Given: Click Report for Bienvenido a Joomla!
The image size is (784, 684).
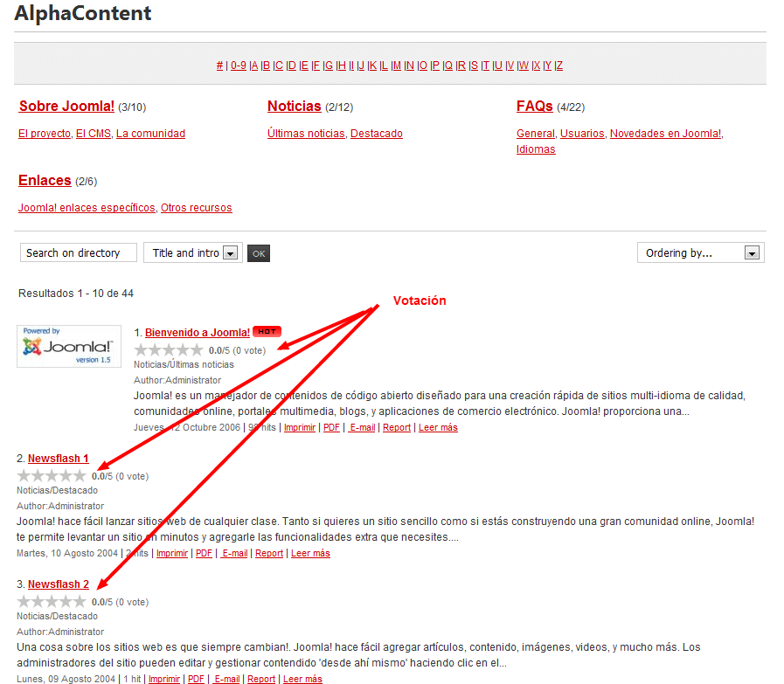Looking at the screenshot, I should 397,427.
